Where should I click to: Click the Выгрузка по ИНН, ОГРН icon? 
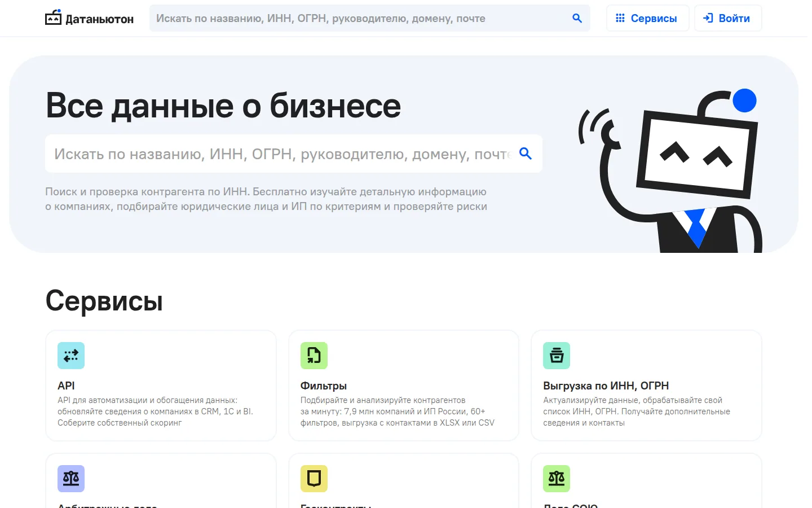557,356
